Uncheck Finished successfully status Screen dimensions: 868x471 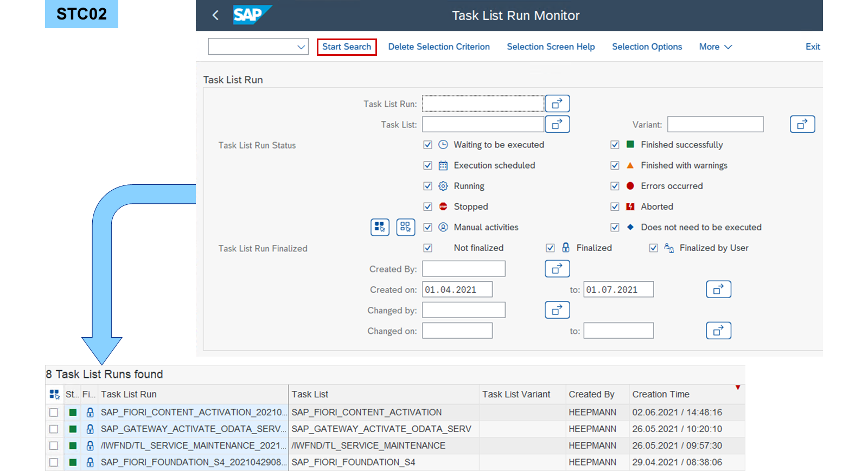click(x=615, y=145)
